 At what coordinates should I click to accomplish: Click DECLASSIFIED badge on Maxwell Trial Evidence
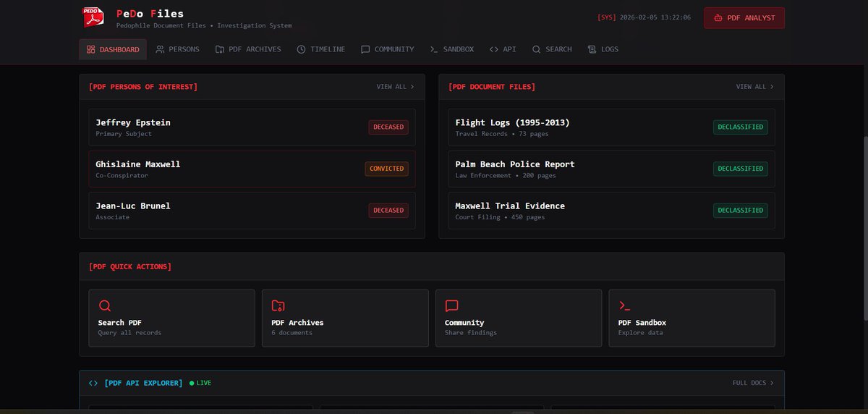(741, 211)
